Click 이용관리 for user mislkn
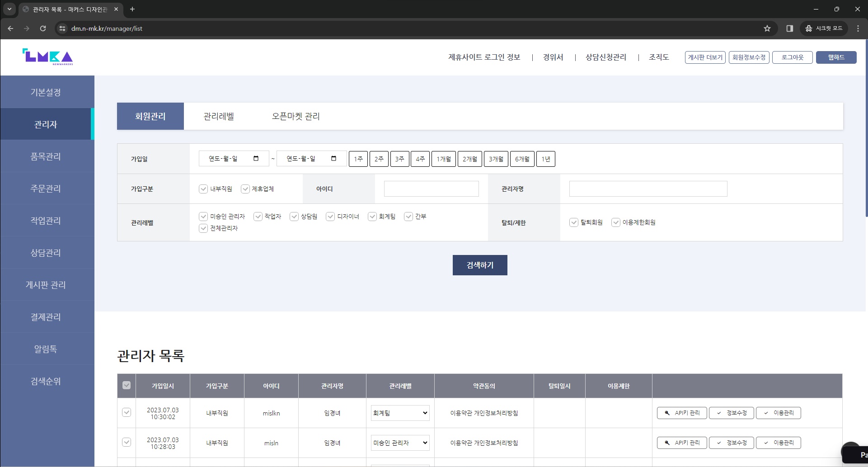This screenshot has width=868, height=467. (779, 413)
